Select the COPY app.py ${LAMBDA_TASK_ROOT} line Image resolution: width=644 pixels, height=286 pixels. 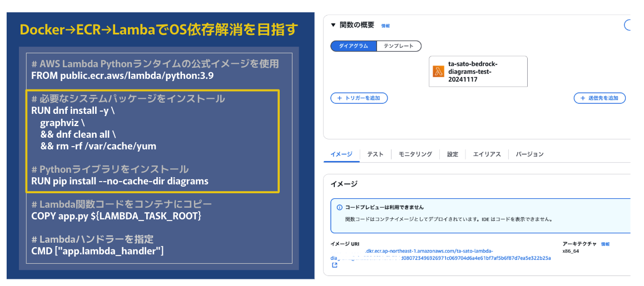tap(116, 216)
